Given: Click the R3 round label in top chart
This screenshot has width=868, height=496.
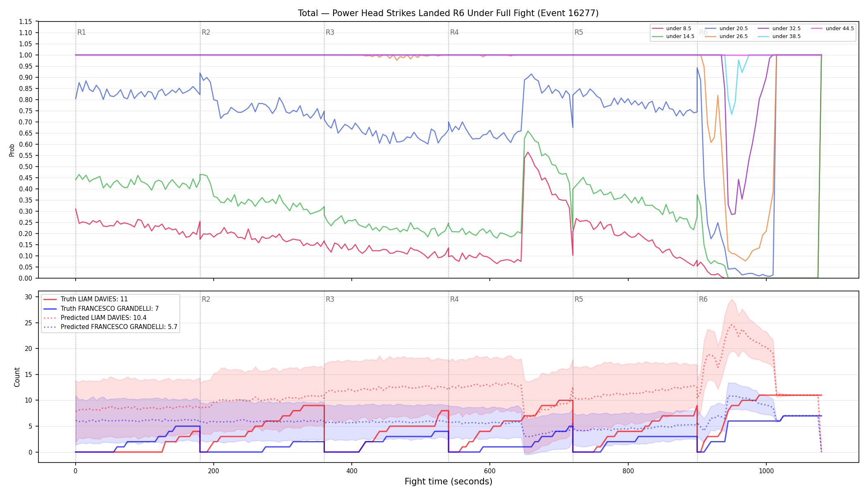Looking at the screenshot, I should [330, 32].
